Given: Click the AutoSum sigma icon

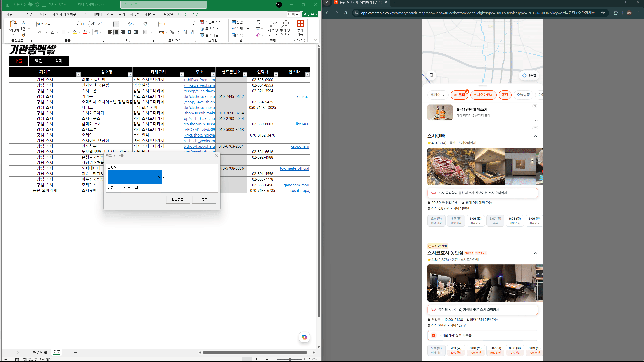Looking at the screenshot, I should point(258,22).
